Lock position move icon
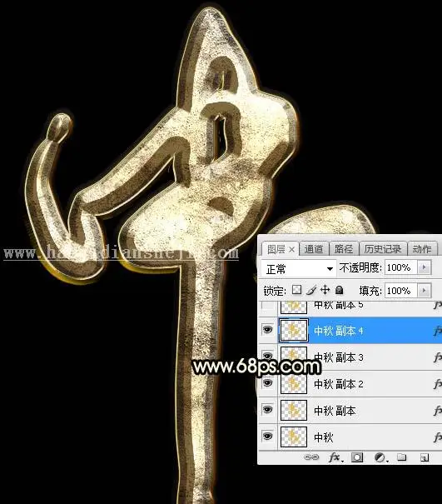Image resolution: width=442 pixels, height=504 pixels. pyautogui.click(x=325, y=290)
